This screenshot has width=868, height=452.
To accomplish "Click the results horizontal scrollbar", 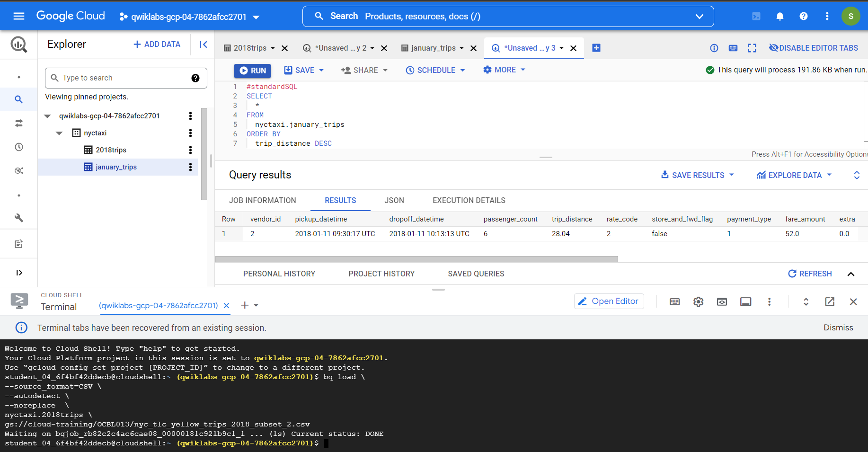I will 416,259.
